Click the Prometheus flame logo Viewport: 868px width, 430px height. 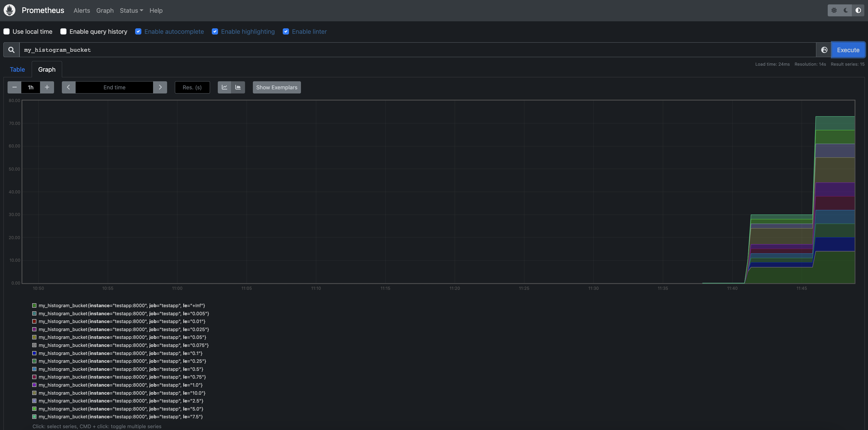(x=9, y=10)
